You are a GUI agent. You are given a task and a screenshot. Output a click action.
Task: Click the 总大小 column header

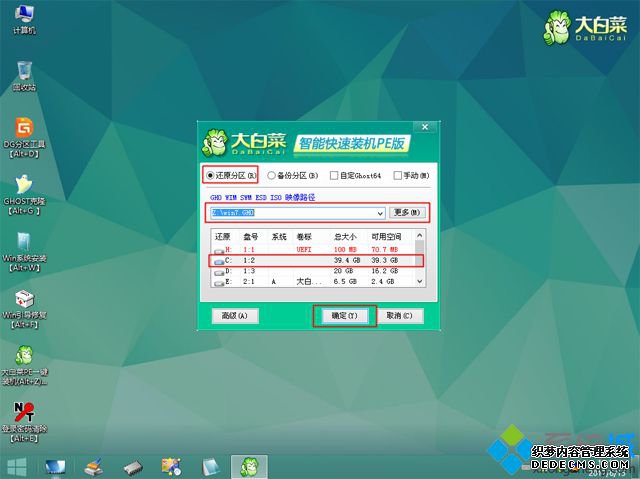click(345, 237)
